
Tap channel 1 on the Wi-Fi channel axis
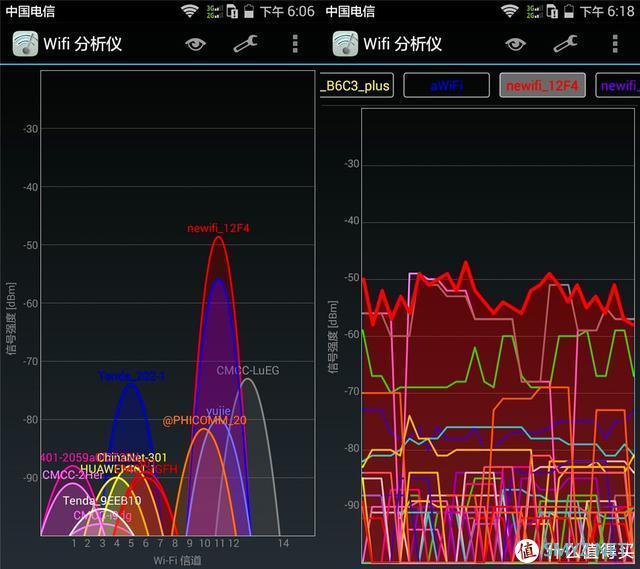[x=74, y=543]
